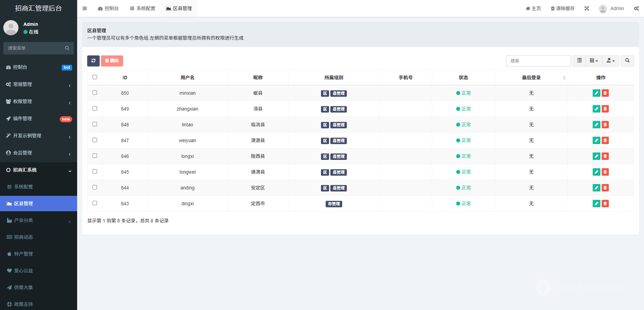Click the fullscreen expand icon in header
Image resolution: width=644 pixels, height=310 pixels.
click(x=587, y=8)
